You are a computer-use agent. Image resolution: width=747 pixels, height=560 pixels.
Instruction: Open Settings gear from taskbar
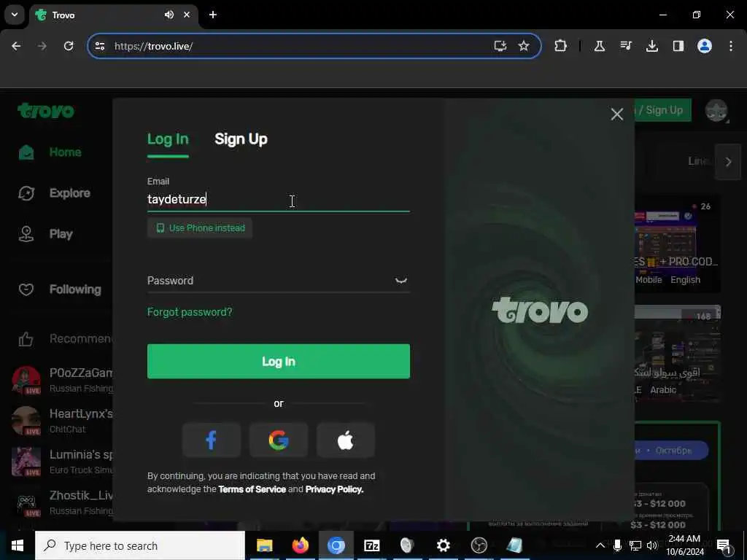coord(443,545)
